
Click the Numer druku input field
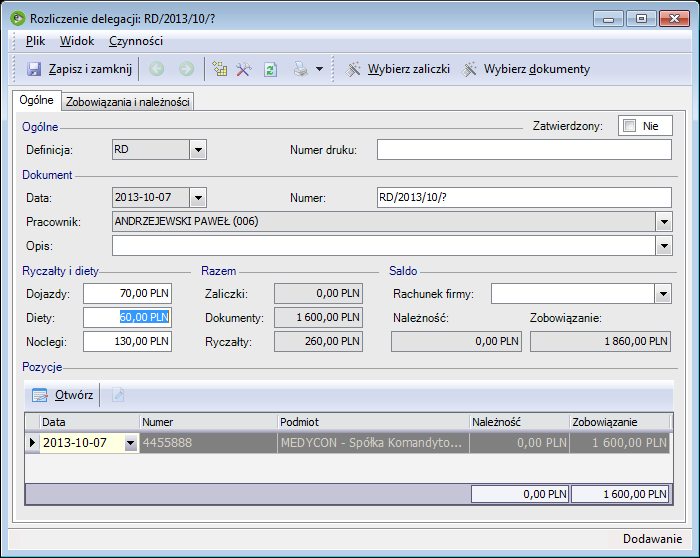(x=524, y=150)
